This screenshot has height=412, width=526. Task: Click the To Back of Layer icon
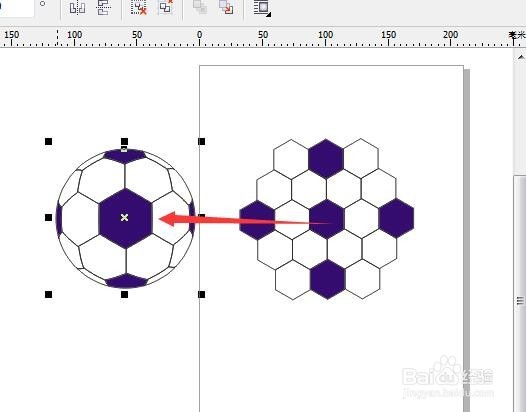point(226,7)
